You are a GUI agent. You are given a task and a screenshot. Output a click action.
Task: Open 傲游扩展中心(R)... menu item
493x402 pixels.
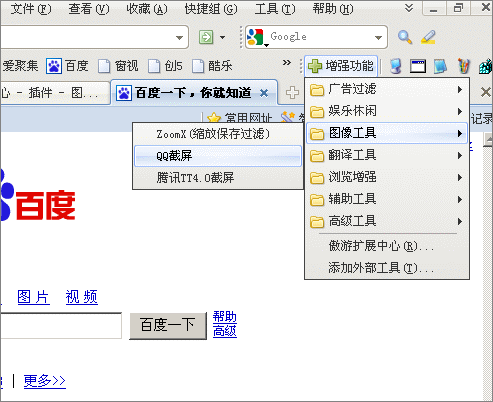pos(387,246)
